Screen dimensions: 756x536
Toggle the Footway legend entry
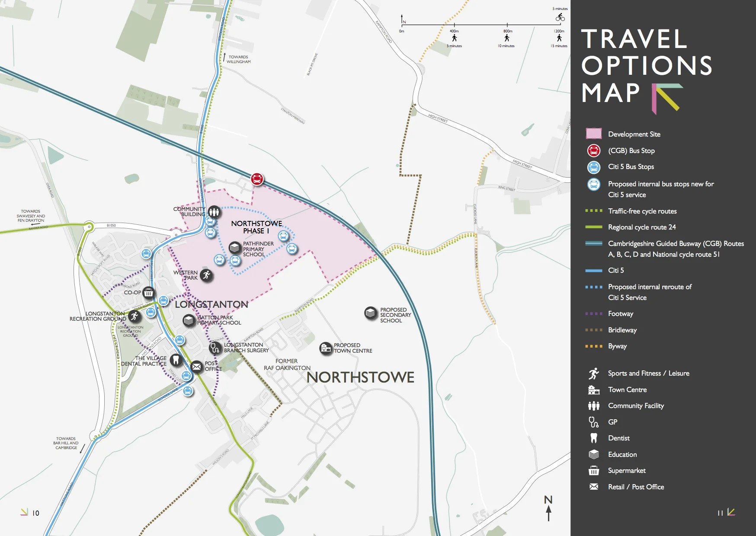pyautogui.click(x=621, y=314)
